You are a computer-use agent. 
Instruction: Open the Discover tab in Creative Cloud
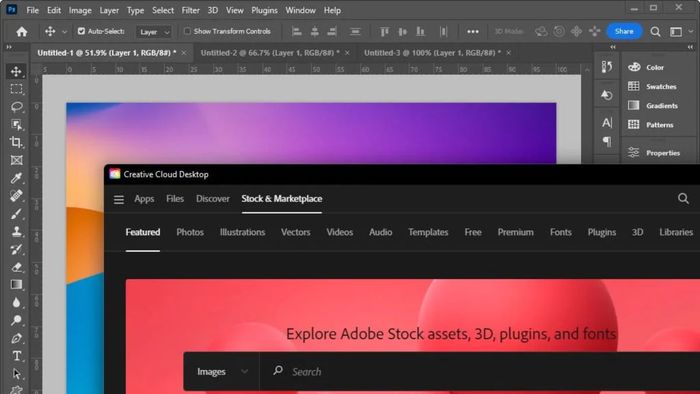pos(212,199)
